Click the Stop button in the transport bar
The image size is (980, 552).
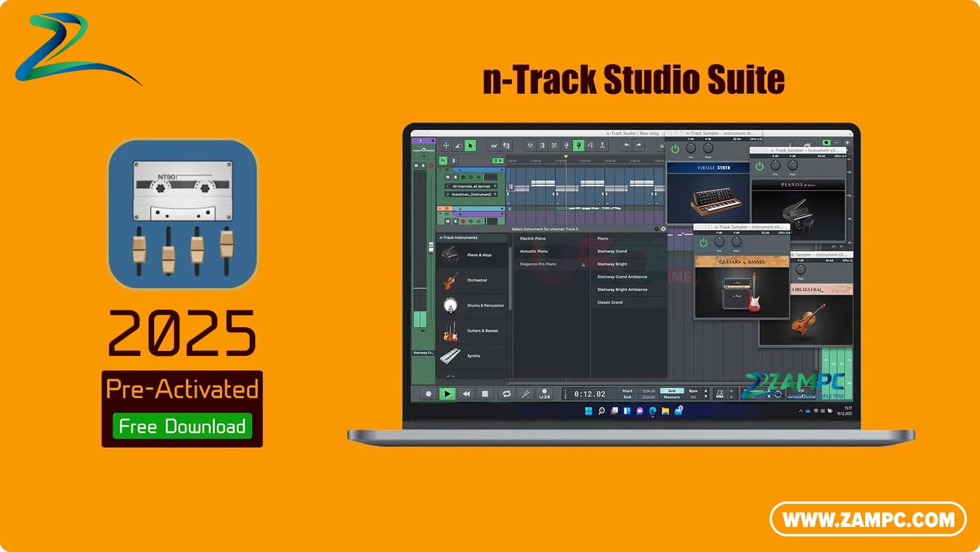click(485, 394)
